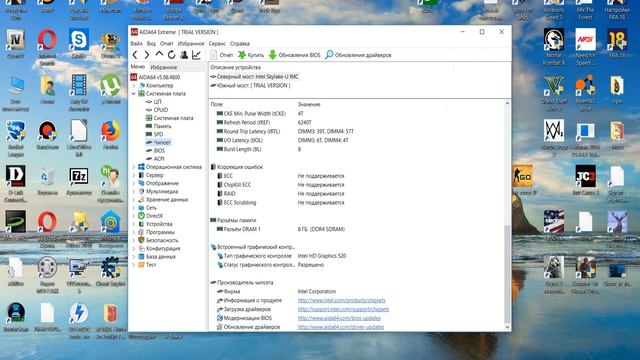Open the Skype desktop icon
This screenshot has height=360, width=640.
click(x=79, y=44)
